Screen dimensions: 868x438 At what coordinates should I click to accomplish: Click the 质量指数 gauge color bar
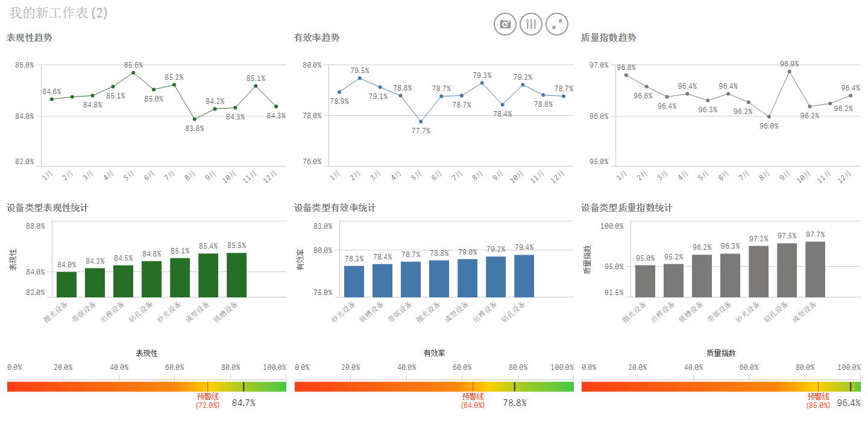(x=722, y=387)
